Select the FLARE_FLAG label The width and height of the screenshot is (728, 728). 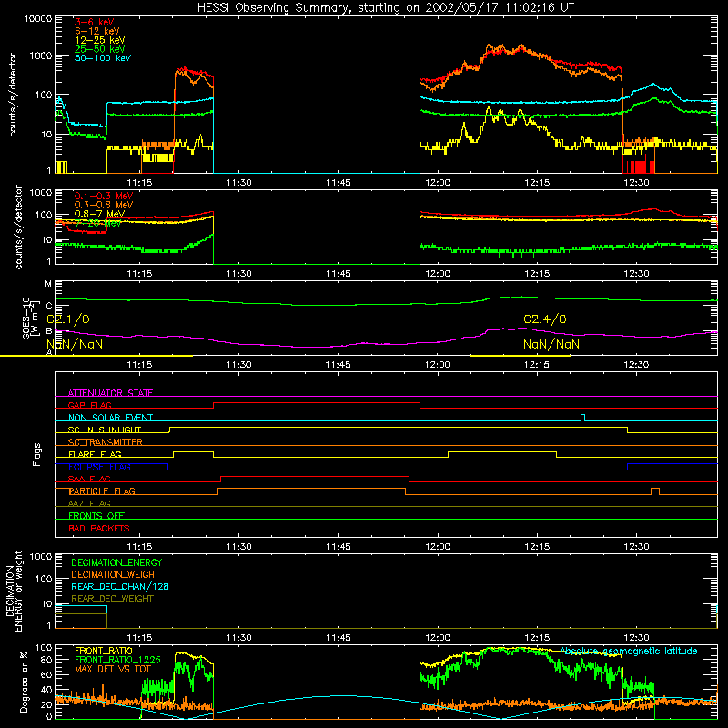pos(95,454)
